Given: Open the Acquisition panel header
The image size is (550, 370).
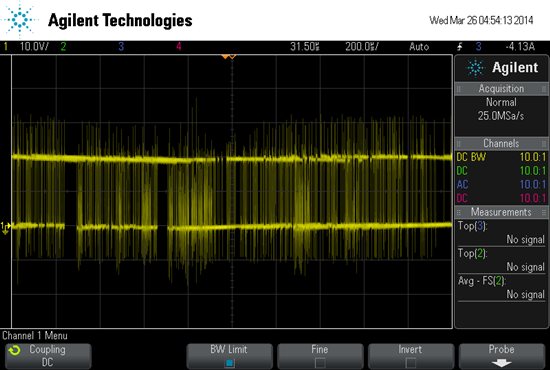Looking at the screenshot, I should tap(501, 89).
